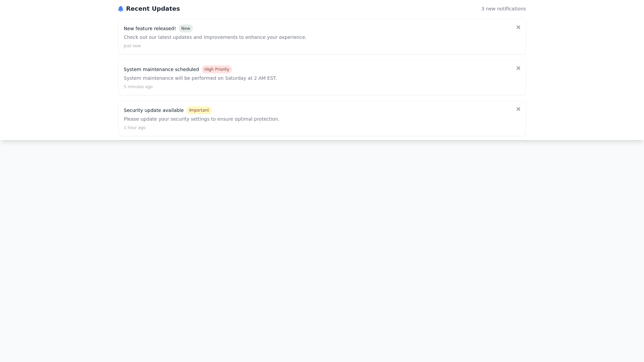The height and width of the screenshot is (362, 644).
Task: Open the Security update available title
Action: 154,110
